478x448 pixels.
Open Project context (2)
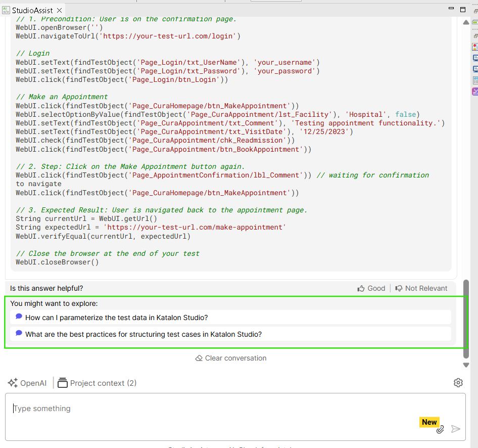click(x=97, y=383)
